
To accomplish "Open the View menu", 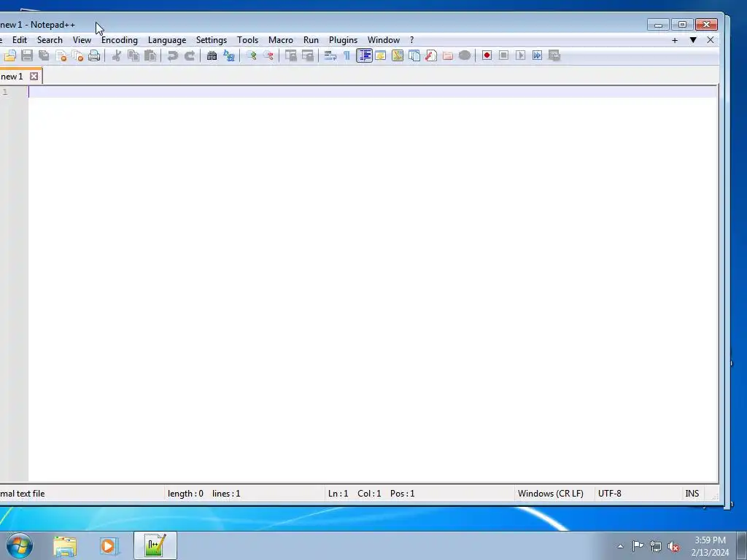I will [x=82, y=40].
